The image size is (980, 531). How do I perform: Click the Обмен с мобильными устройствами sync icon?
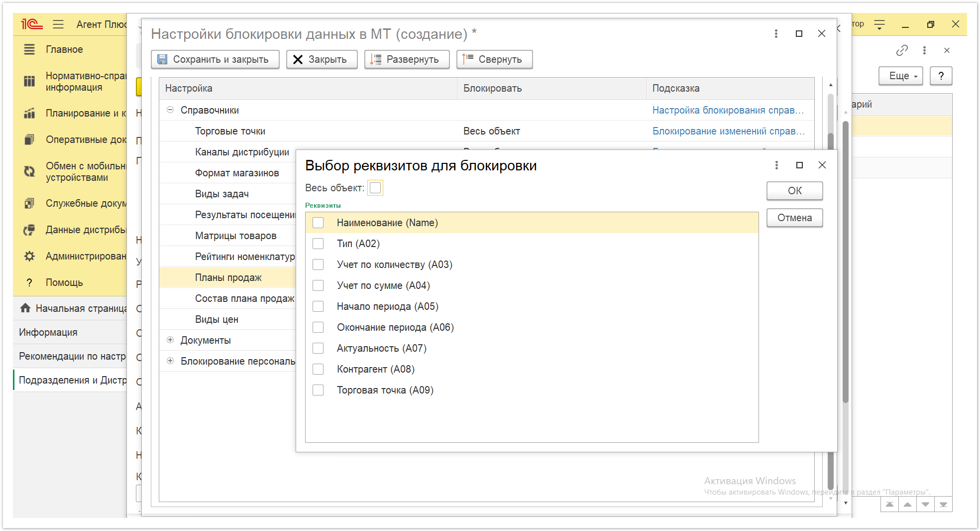[29, 171]
